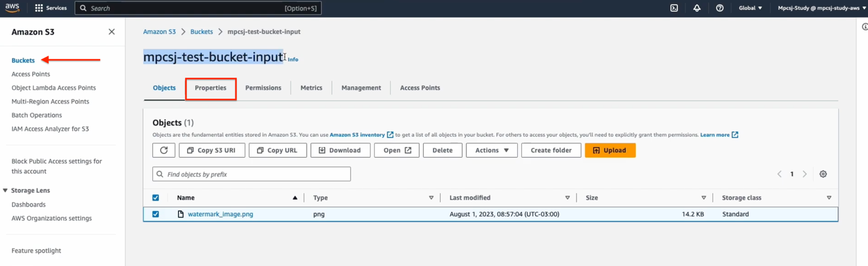Open sidebar Access Points link
Screen dimensions: 868x266
31,74
